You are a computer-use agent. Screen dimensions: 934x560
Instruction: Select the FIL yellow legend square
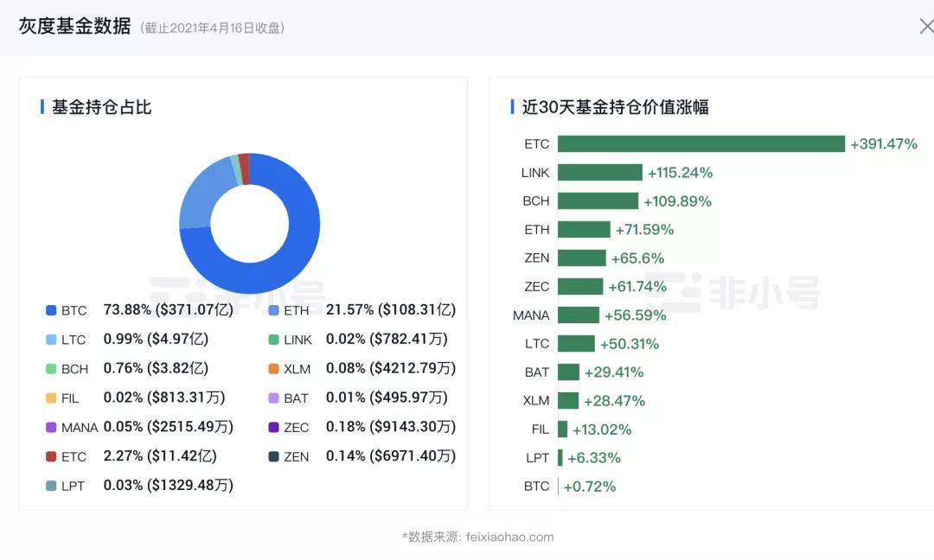pyautogui.click(x=50, y=398)
